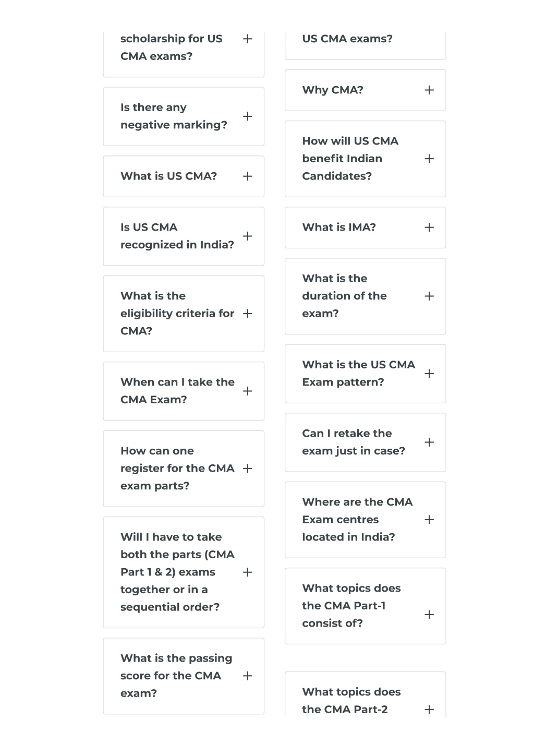Click plus icon for 'Can I retake the exam'
This screenshot has height=756, width=534.
[429, 442]
